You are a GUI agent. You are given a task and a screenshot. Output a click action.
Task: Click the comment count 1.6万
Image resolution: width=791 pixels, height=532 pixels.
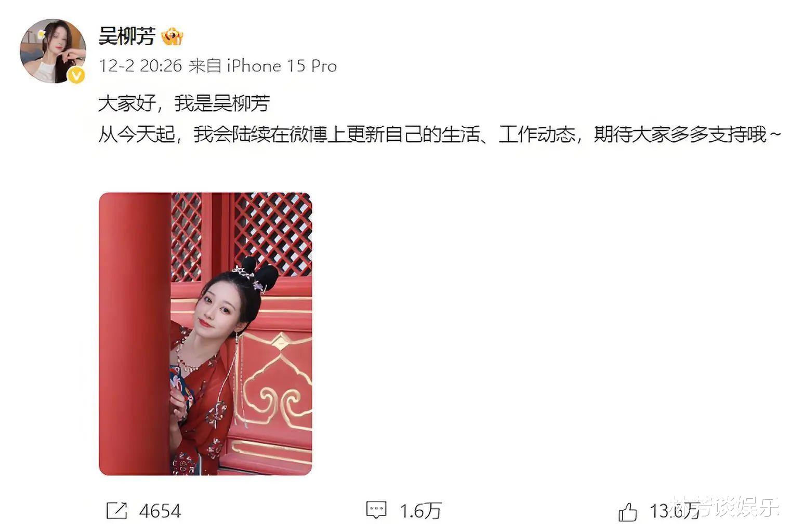(x=420, y=511)
